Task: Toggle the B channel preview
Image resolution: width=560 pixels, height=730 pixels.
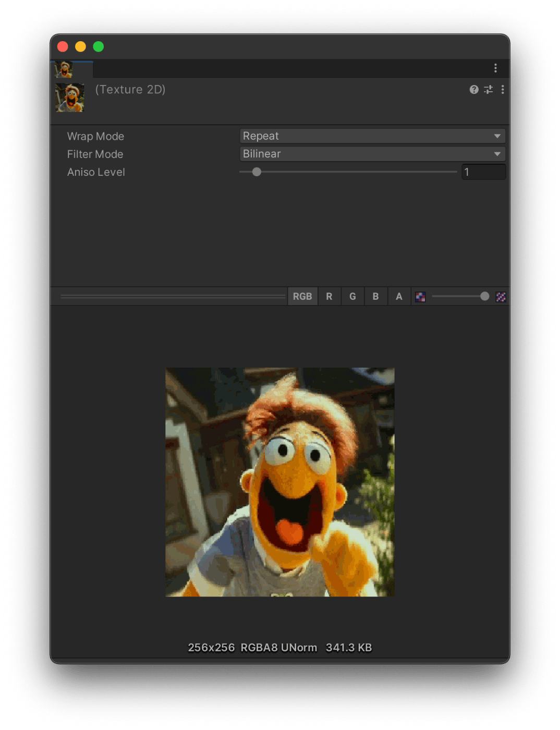Action: pyautogui.click(x=375, y=297)
